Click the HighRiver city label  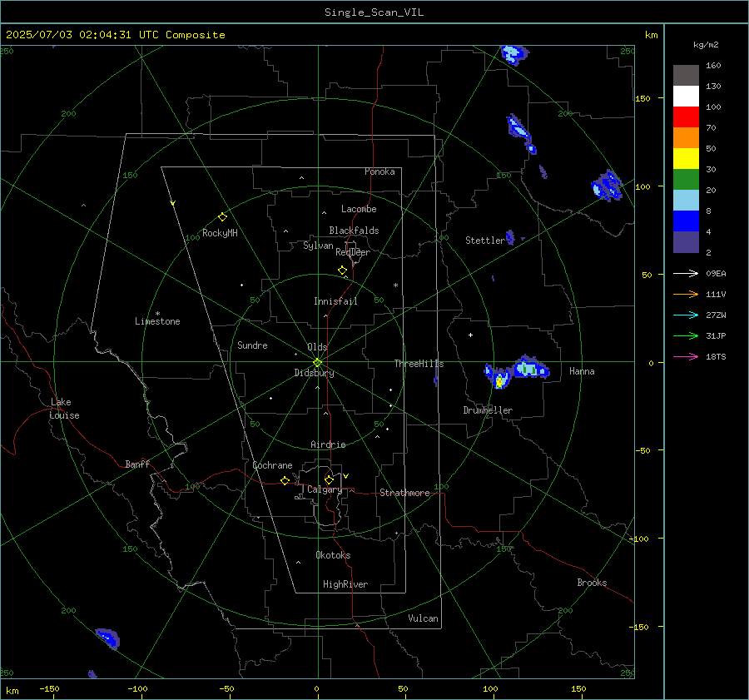pos(345,584)
